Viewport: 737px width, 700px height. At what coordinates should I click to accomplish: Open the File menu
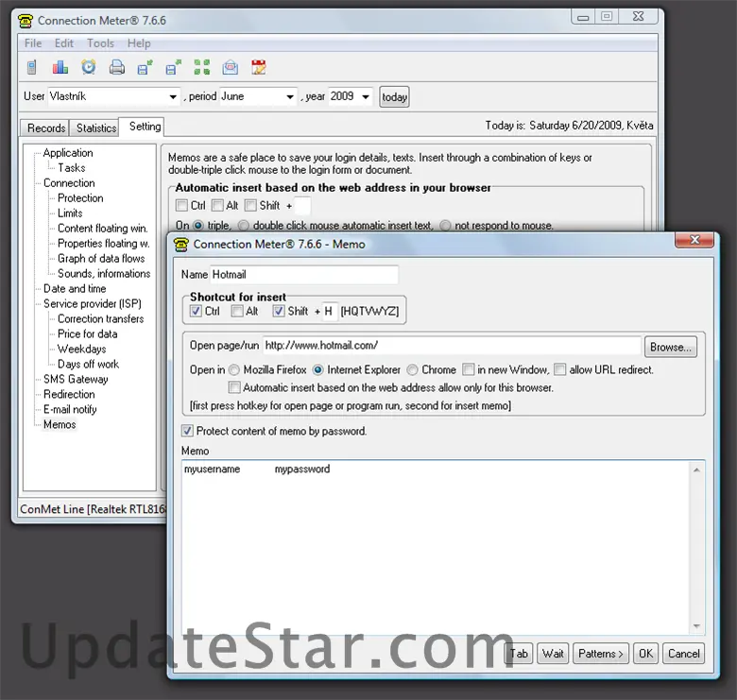33,43
